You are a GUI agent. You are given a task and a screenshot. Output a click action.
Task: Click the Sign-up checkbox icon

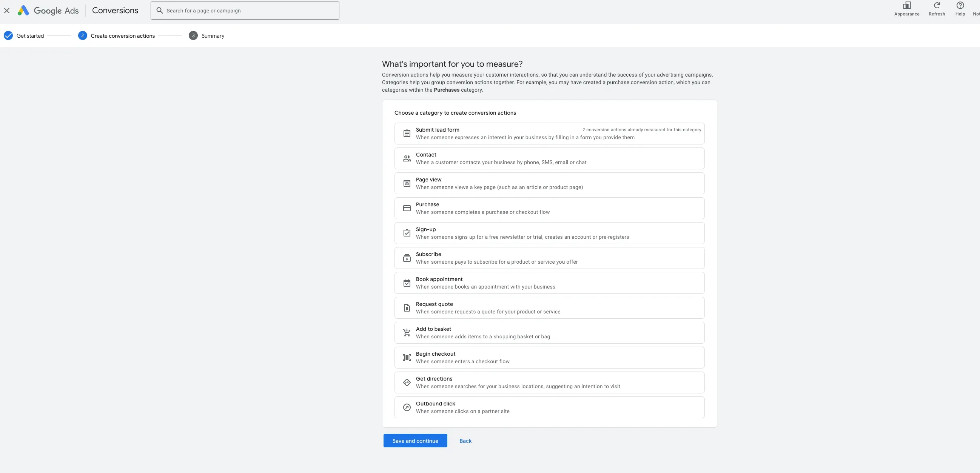click(x=407, y=233)
